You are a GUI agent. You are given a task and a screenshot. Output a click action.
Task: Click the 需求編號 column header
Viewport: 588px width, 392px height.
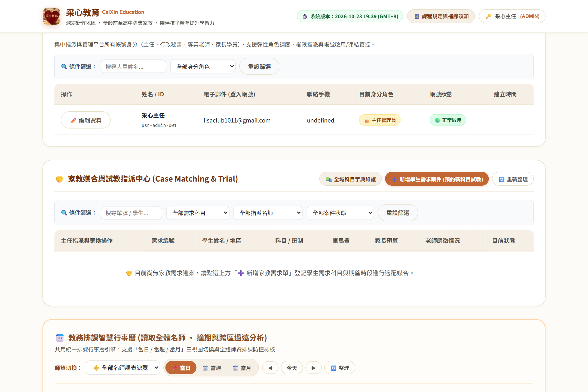(163, 241)
